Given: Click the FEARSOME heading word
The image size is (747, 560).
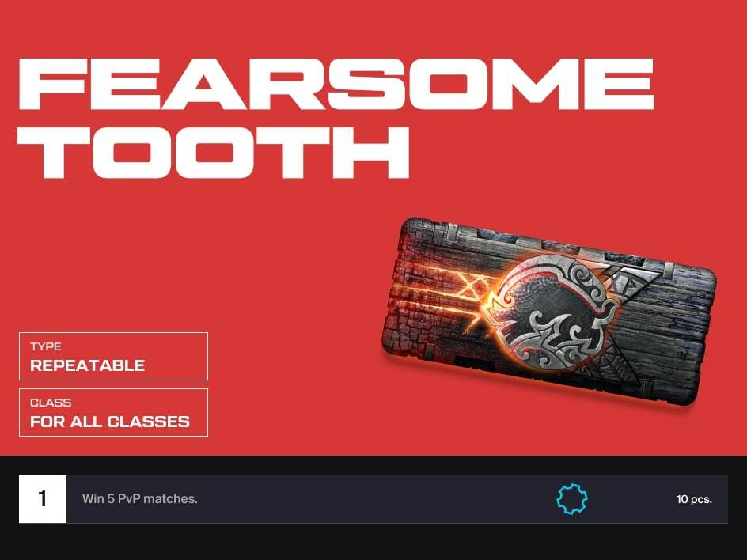Looking at the screenshot, I should click(x=336, y=85).
